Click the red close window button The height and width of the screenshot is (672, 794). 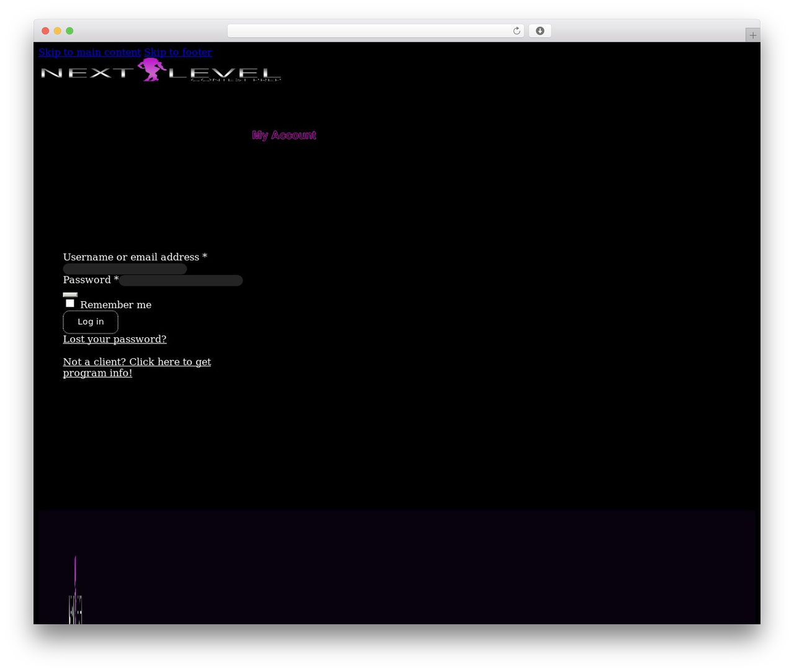click(x=45, y=31)
